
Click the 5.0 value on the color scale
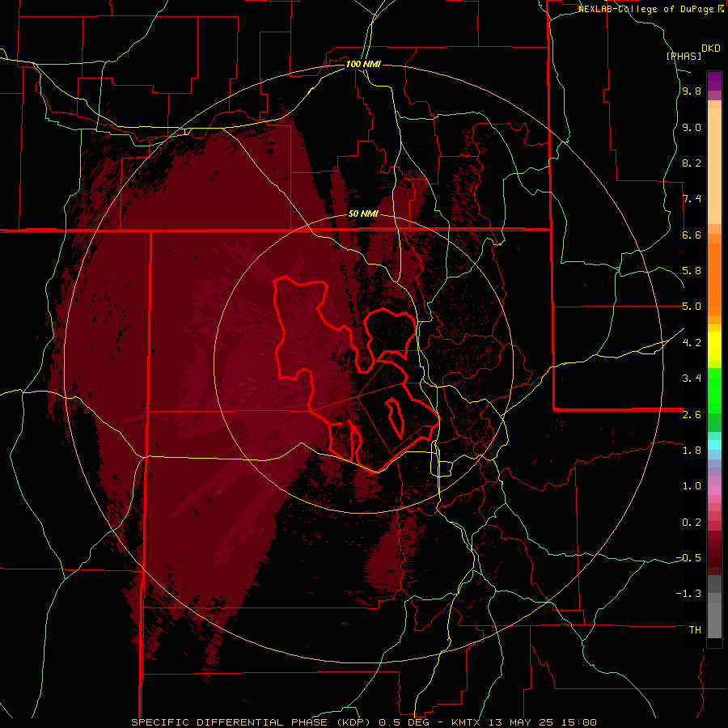pyautogui.click(x=692, y=307)
